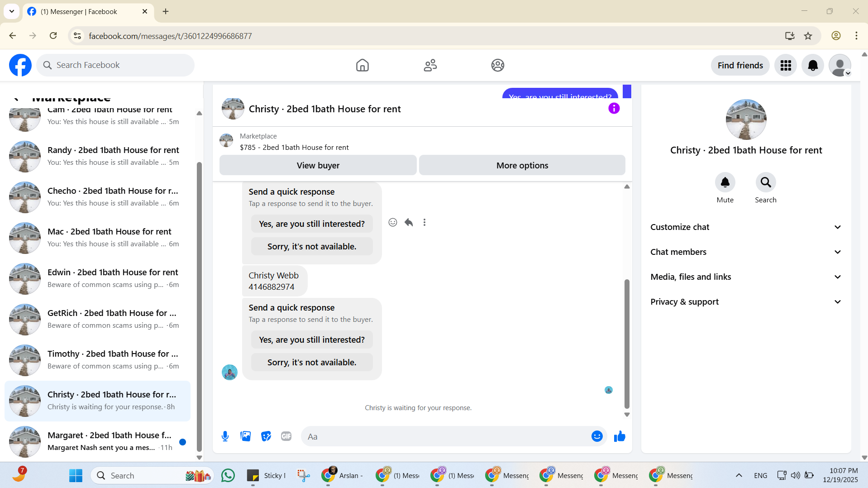Click conversation list scrollbar
Screen dimensions: 868x488
pos(199,307)
